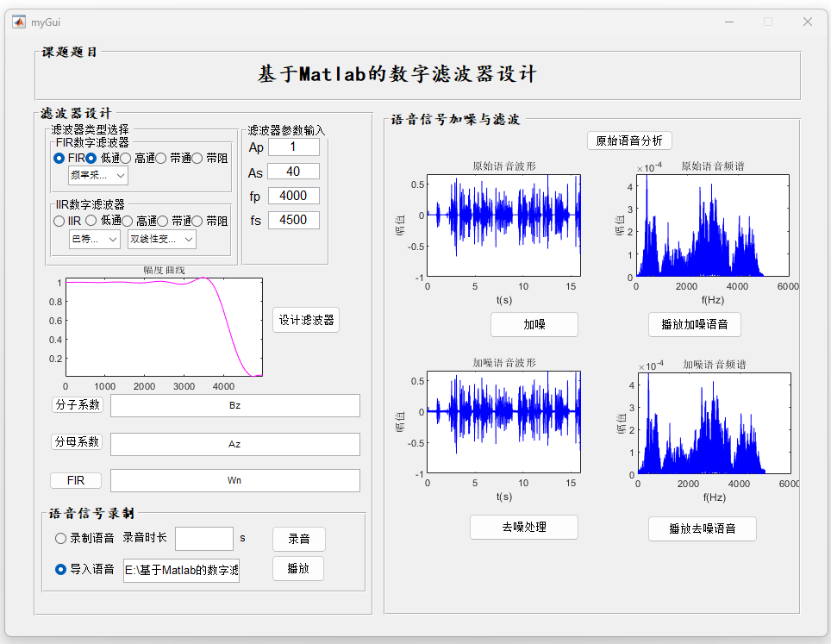Click the Ap parameter input field

coord(294,147)
